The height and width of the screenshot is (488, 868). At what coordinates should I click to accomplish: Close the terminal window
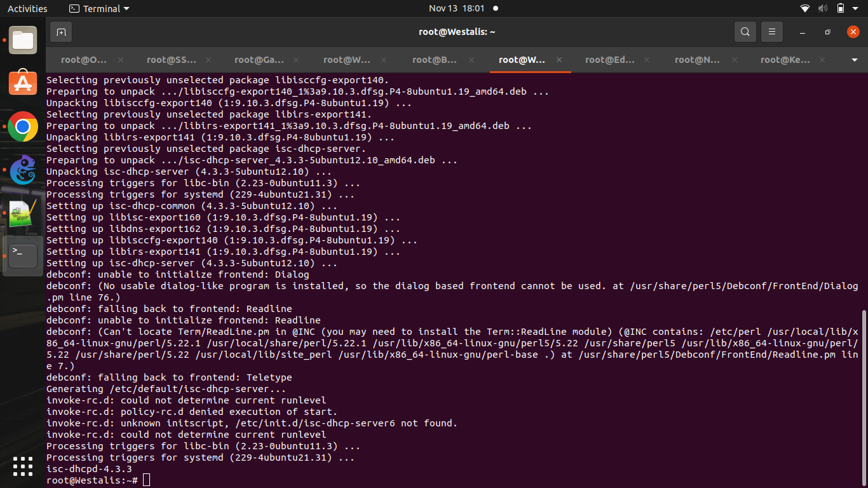coord(853,32)
